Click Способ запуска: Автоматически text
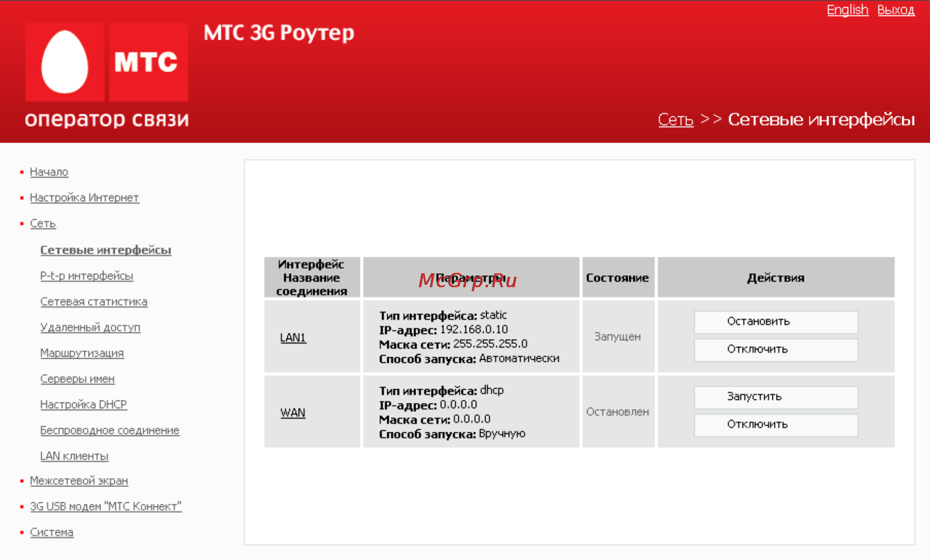Viewport: 930px width, 560px height. pyautogui.click(x=469, y=358)
